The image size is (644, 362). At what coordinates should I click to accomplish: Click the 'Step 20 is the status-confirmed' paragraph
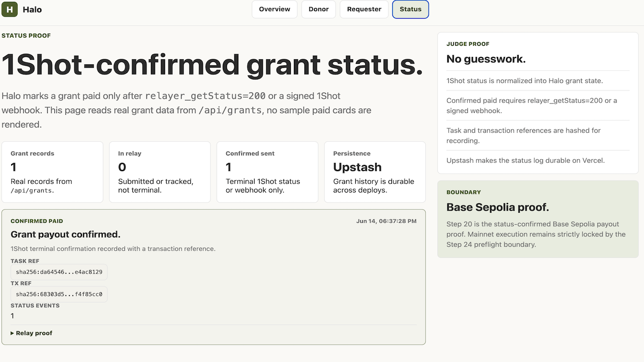(x=536, y=234)
